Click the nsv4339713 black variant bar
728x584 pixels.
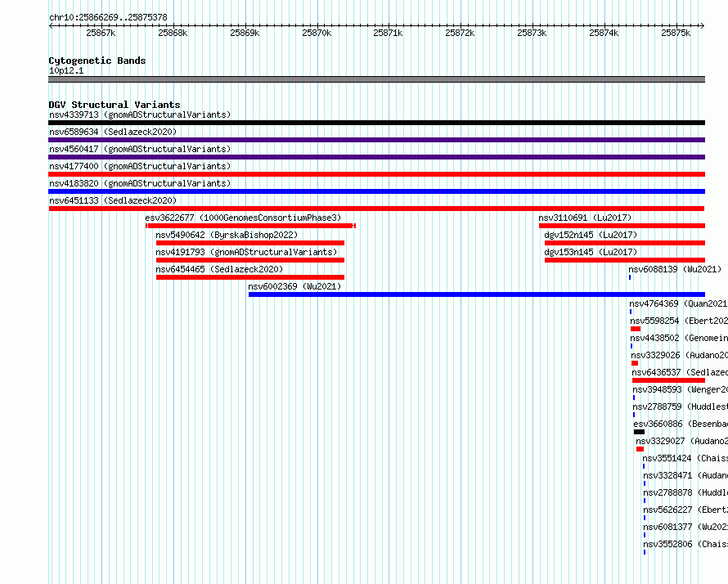pos(376,123)
